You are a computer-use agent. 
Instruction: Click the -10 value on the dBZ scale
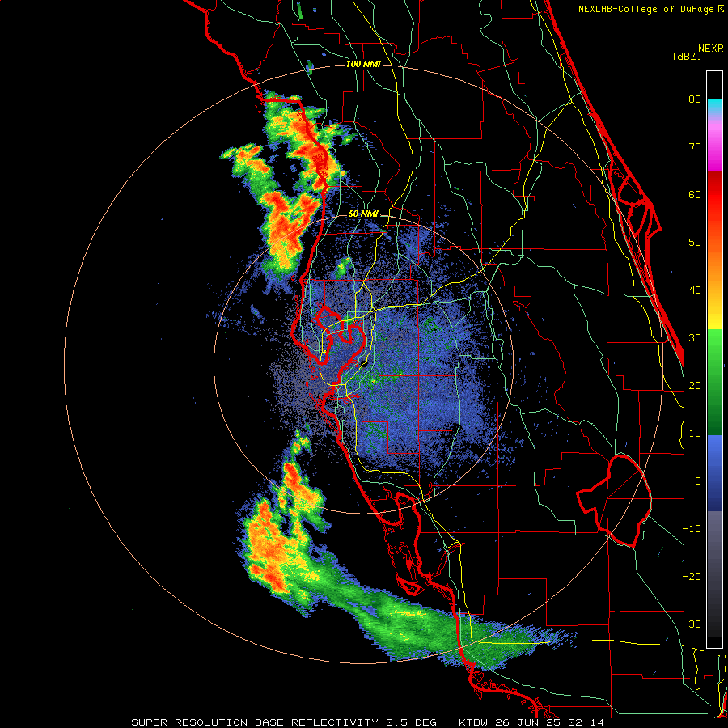click(x=692, y=528)
